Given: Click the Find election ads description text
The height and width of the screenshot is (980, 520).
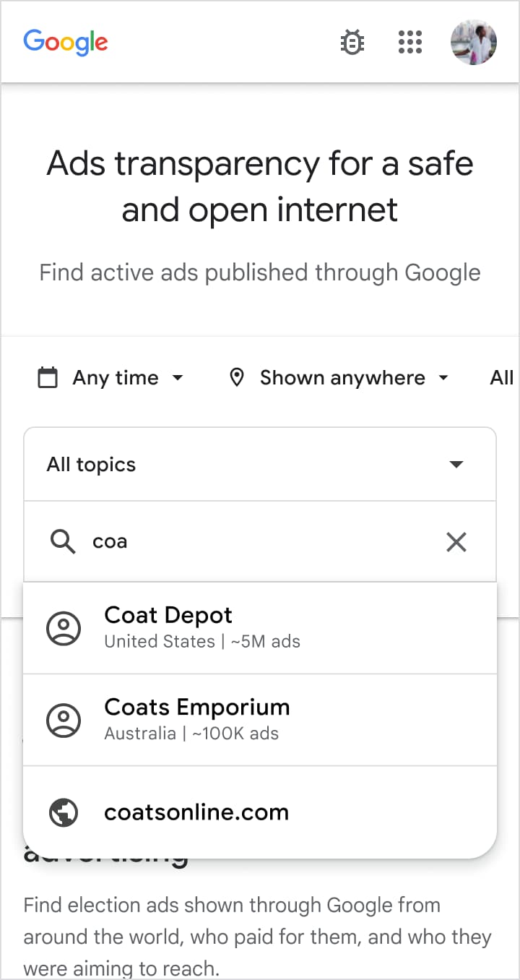Looking at the screenshot, I should point(257,936).
